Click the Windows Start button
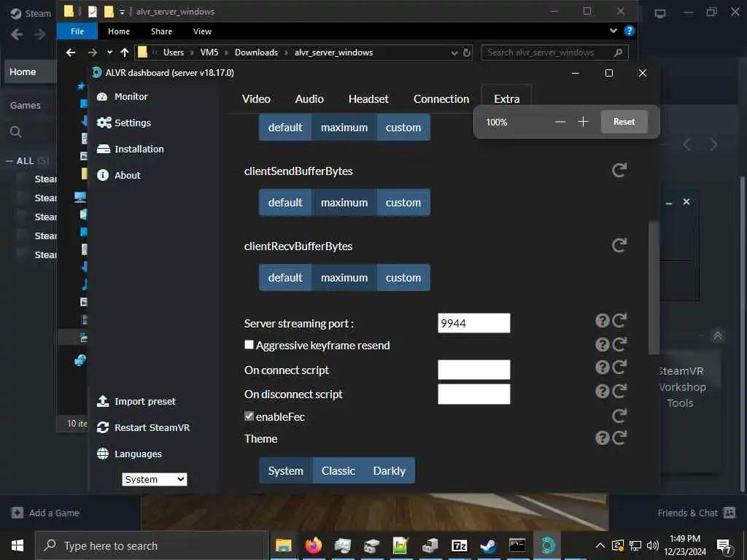Image resolution: width=747 pixels, height=560 pixels. [x=18, y=545]
